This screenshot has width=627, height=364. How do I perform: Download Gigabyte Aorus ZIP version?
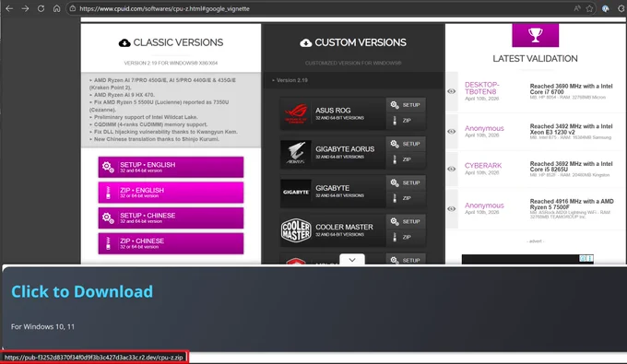pyautogui.click(x=406, y=159)
